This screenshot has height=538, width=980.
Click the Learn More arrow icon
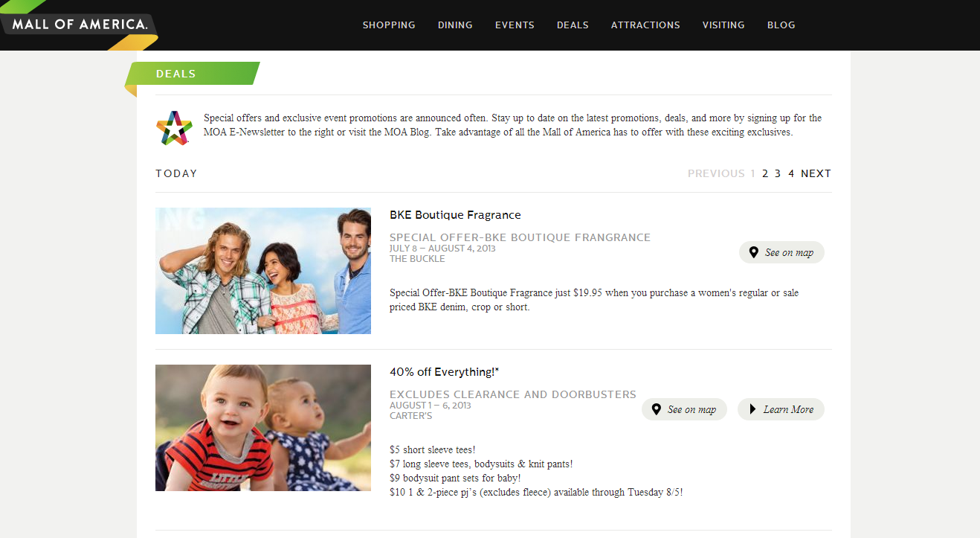(752, 409)
